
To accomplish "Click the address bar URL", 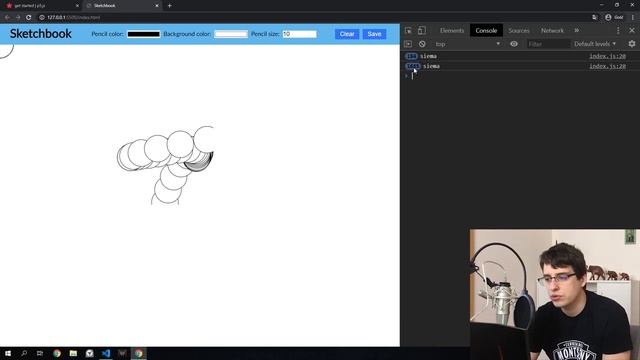I will click(x=73, y=18).
